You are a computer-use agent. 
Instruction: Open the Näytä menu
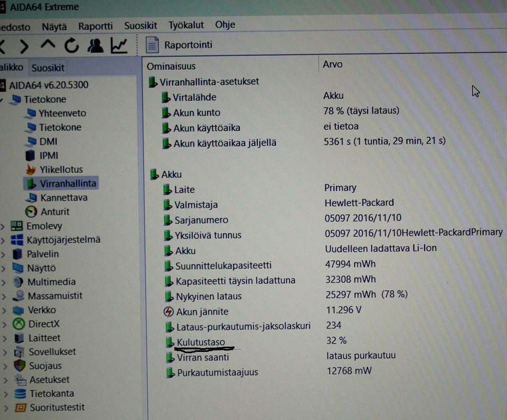tap(54, 27)
